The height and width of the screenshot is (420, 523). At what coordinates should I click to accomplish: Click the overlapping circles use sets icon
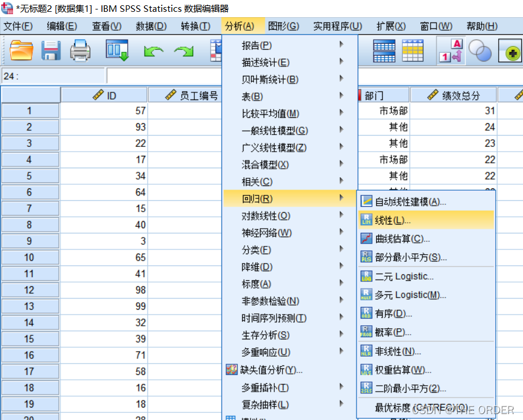[x=480, y=51]
